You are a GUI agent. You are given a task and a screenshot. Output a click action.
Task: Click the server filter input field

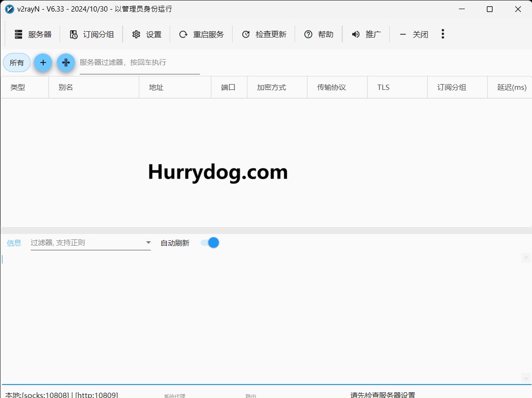click(x=139, y=62)
